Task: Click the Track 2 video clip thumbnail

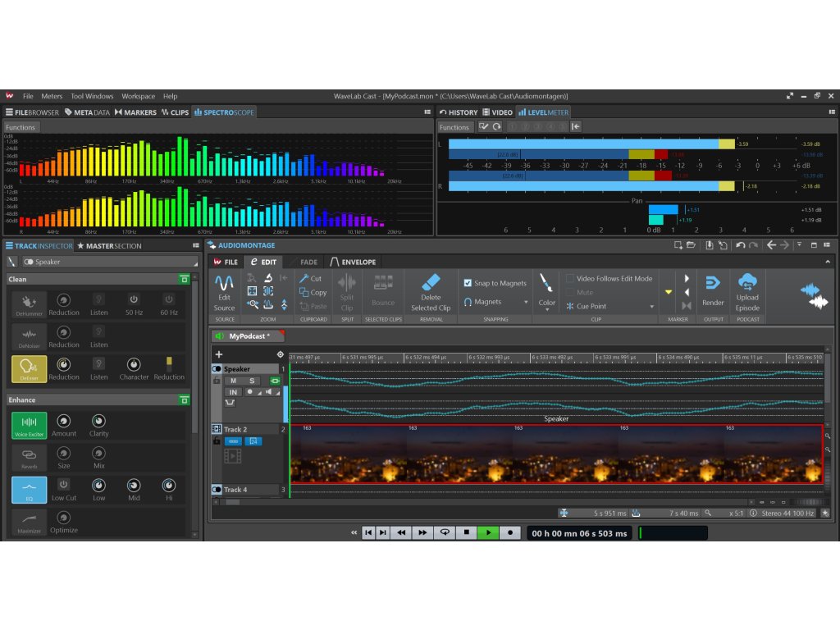Action: pyautogui.click(x=557, y=454)
